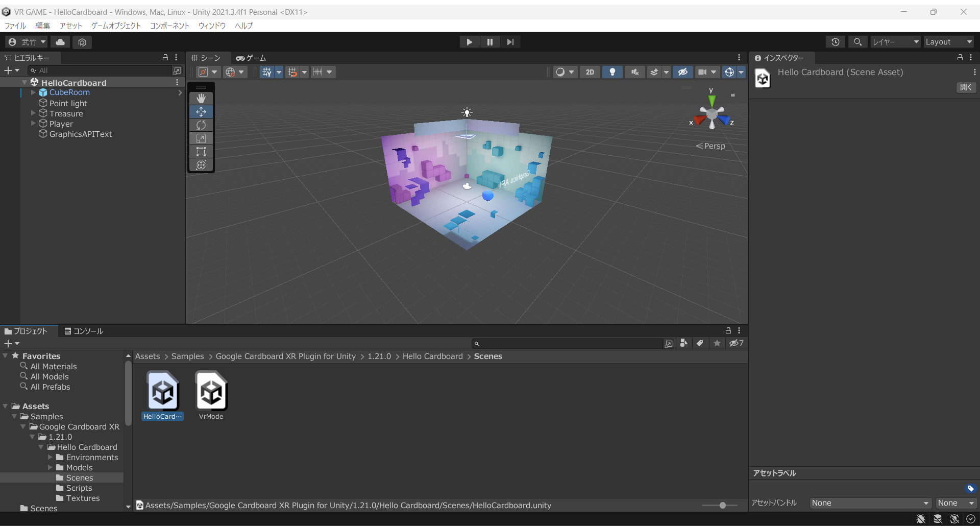Viewport: 980px width, 526px height.
Task: Toggle the Hierarchy panel lock
Action: [165, 58]
